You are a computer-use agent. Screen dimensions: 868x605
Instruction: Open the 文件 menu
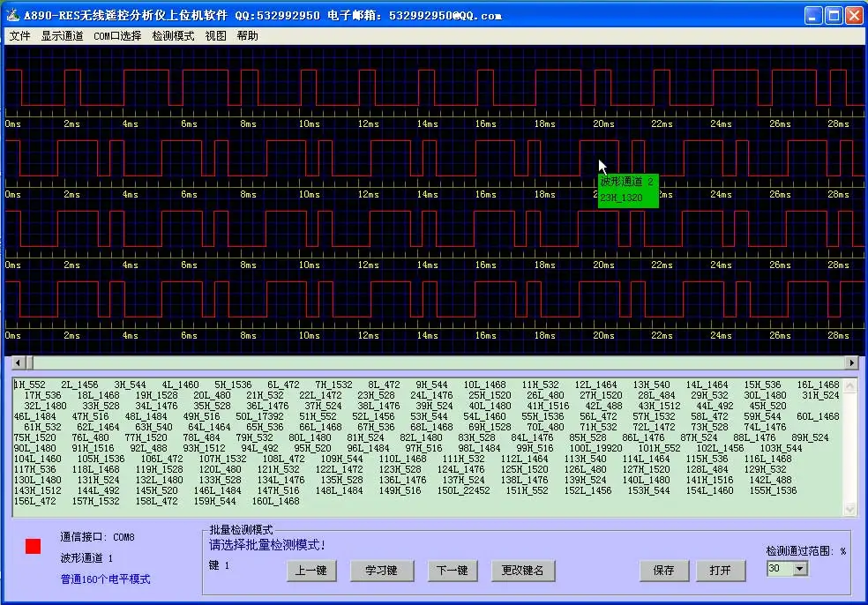click(19, 36)
